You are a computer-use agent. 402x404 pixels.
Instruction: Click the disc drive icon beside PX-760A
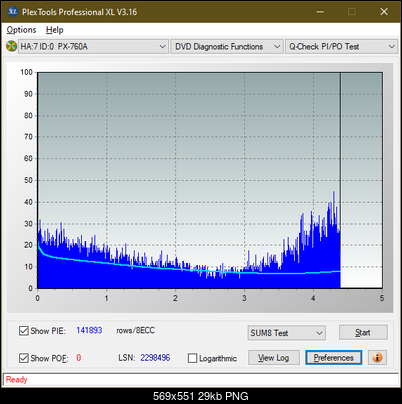[x=11, y=46]
